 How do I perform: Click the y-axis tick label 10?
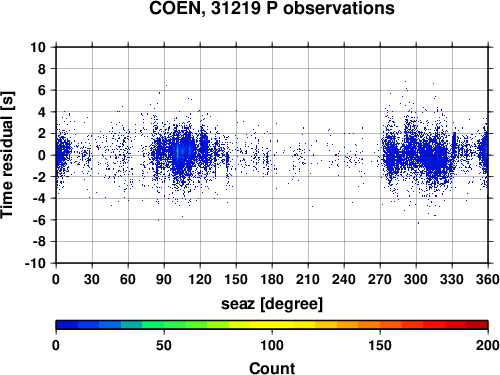38,47
